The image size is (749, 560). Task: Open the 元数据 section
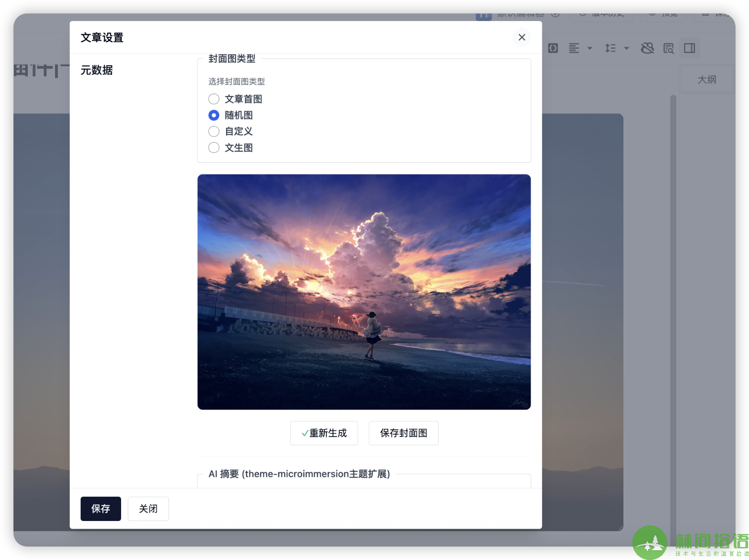pyautogui.click(x=96, y=70)
